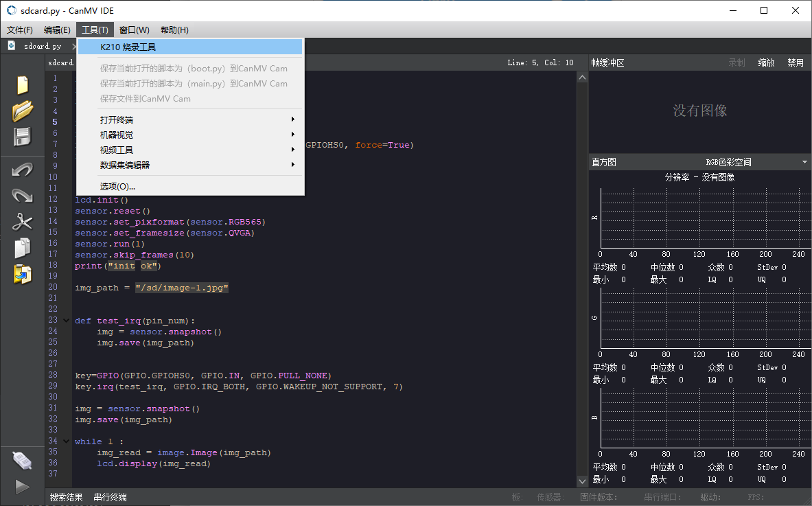
Task: Open the 编辑(E) menu
Action: point(57,30)
